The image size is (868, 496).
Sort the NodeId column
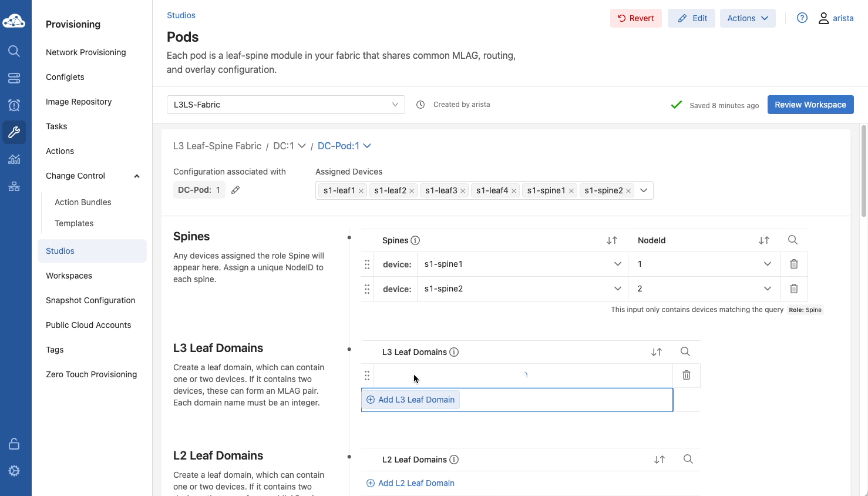pos(763,240)
